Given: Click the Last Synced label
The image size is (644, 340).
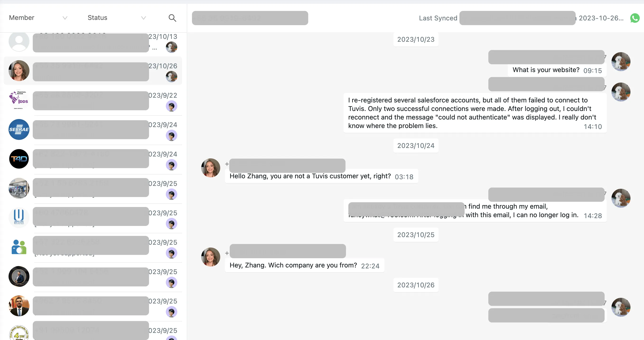Looking at the screenshot, I should click(x=438, y=18).
